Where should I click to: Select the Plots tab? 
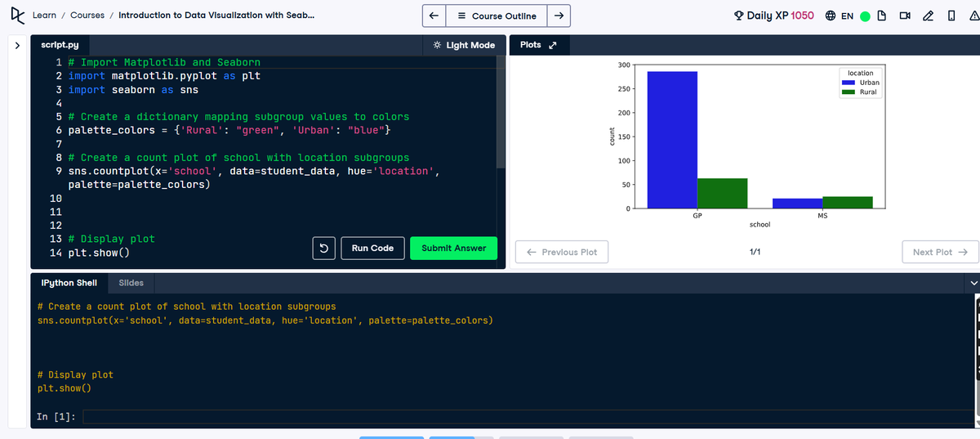(531, 44)
